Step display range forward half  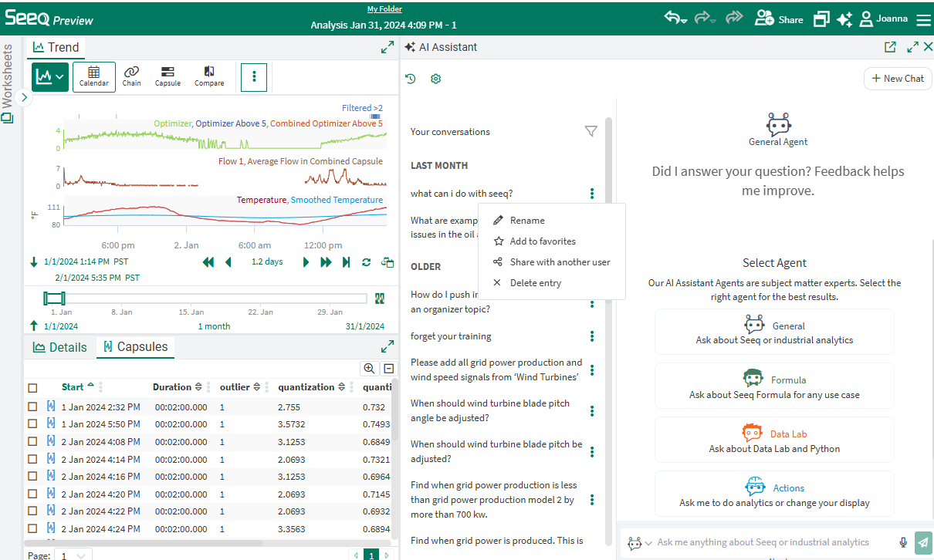[x=306, y=262]
